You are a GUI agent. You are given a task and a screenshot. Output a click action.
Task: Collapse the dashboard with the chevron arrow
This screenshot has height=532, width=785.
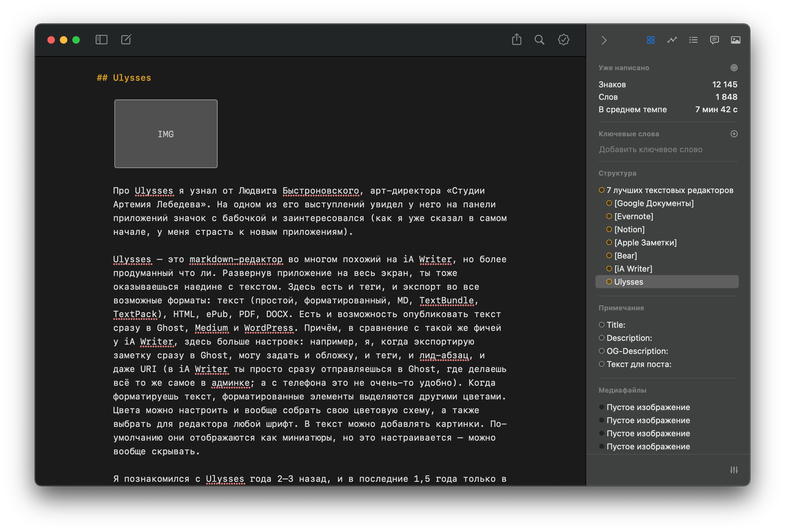point(604,40)
